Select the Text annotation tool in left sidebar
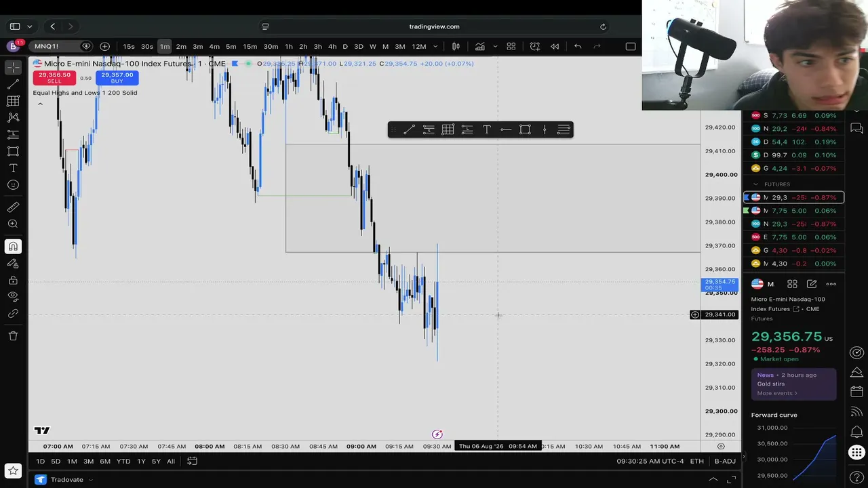Viewport: 868px width, 488px height. pyautogui.click(x=13, y=168)
